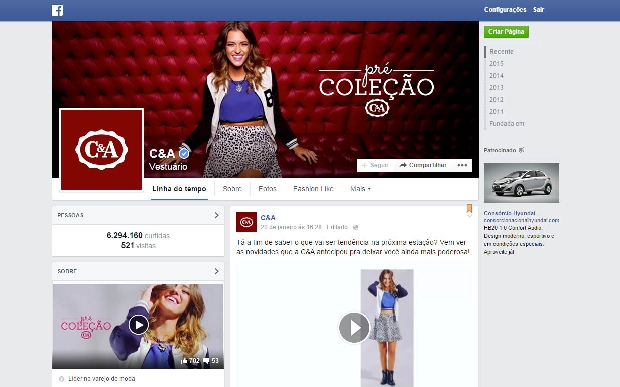The image size is (620, 387).
Task: Click the like count 702 on video
Action: [190, 361]
